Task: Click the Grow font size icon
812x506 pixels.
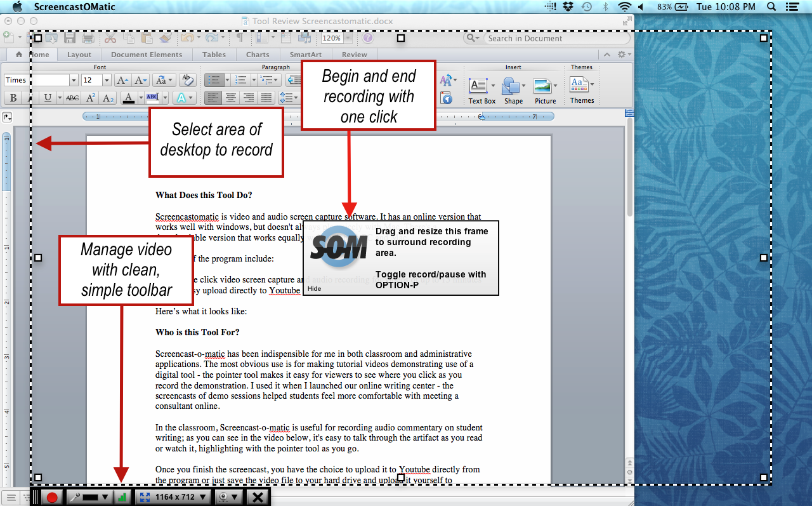Action: tap(123, 80)
